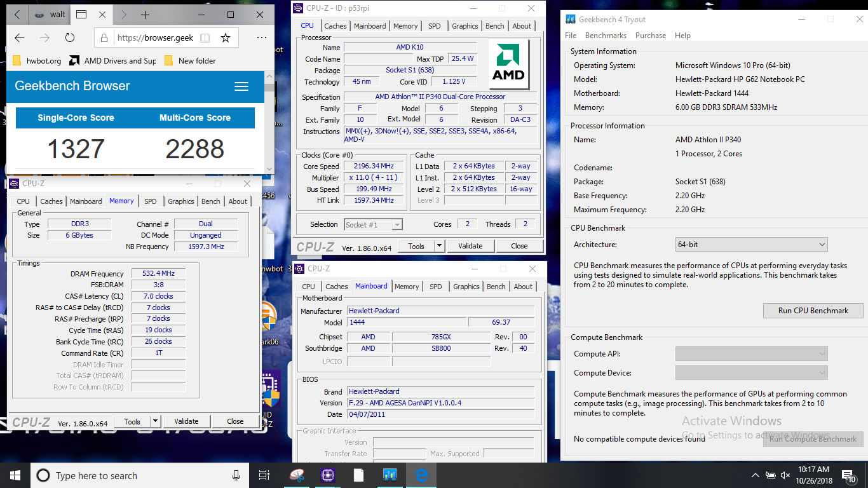The width and height of the screenshot is (868, 488).
Task: Click the battery icon in system tray
Action: [x=771, y=475]
